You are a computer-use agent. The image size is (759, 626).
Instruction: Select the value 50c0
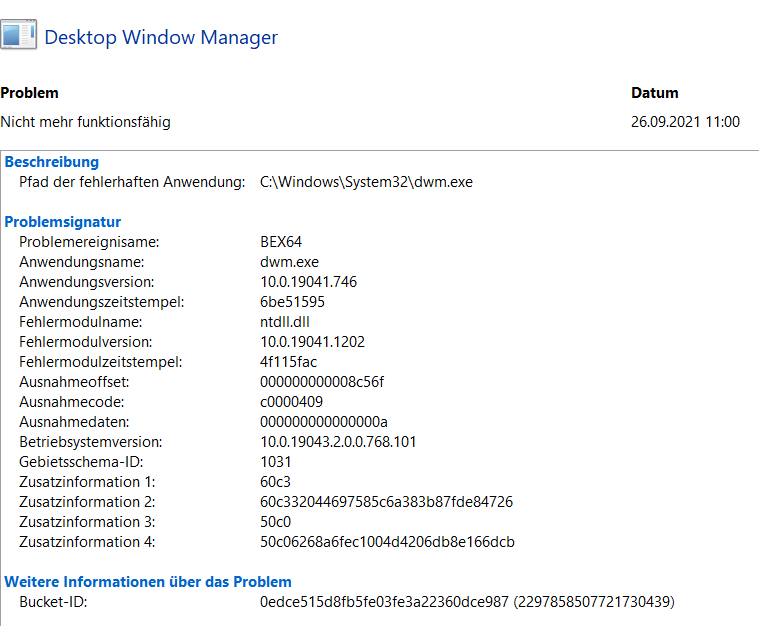tap(275, 522)
